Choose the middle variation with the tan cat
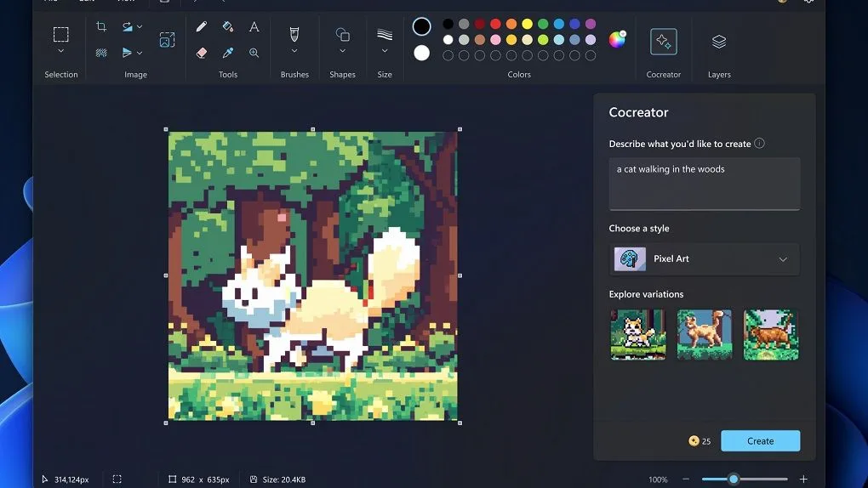This screenshot has width=868, height=488. click(704, 335)
